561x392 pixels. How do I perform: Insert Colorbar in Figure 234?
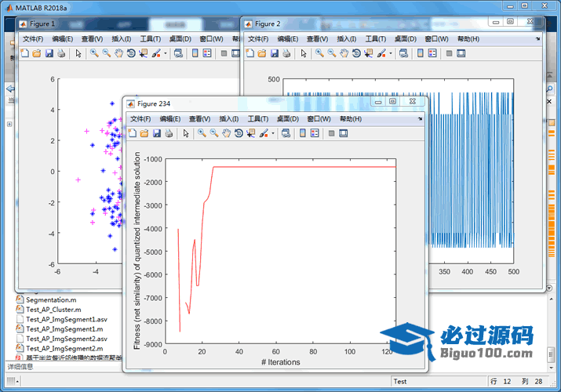click(x=303, y=133)
